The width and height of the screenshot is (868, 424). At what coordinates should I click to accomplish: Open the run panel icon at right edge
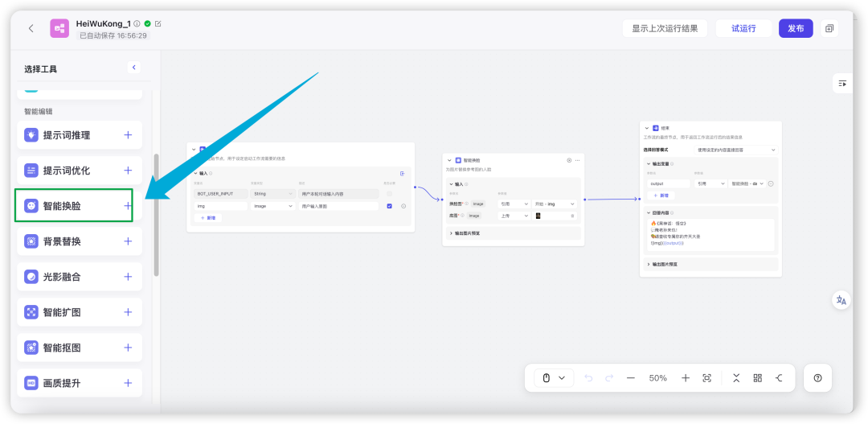(x=842, y=84)
